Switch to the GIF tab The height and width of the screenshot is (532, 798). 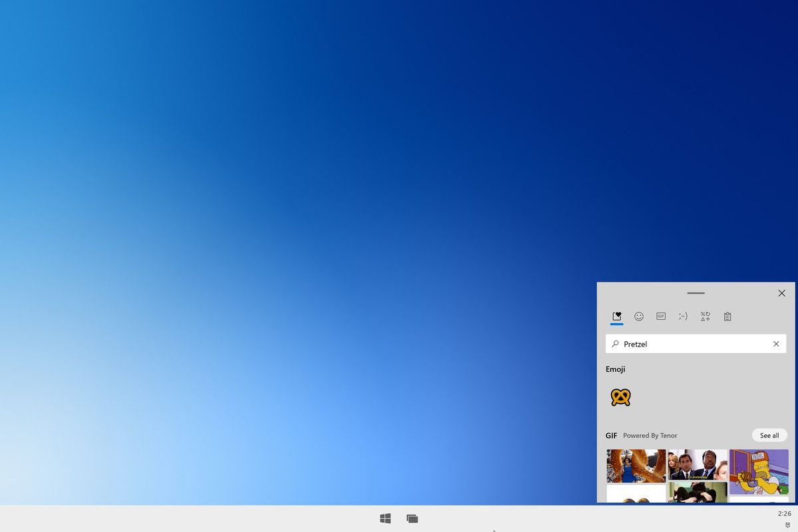[660, 317]
